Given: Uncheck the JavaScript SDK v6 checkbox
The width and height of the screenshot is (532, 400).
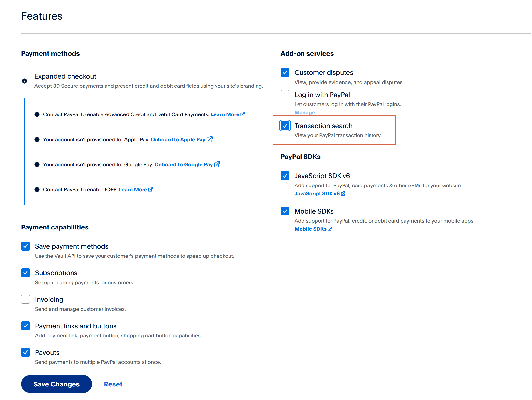Looking at the screenshot, I should coord(285,176).
